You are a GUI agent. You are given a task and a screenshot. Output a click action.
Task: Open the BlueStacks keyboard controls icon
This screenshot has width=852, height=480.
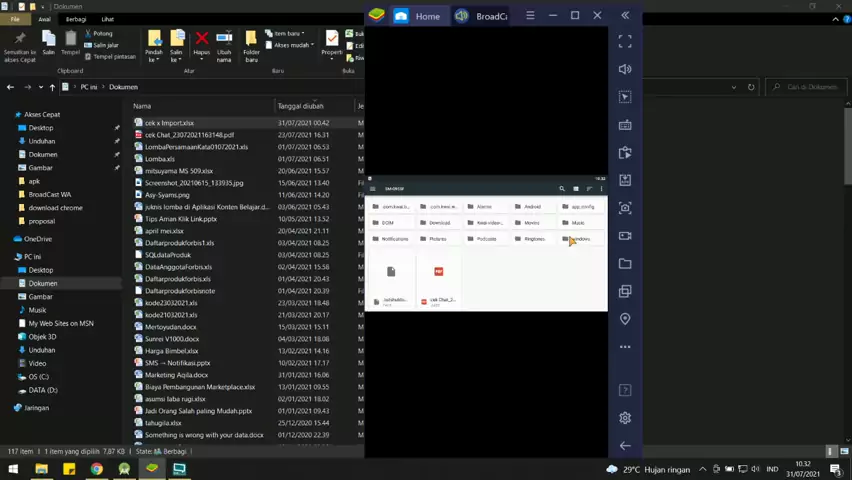[625, 125]
